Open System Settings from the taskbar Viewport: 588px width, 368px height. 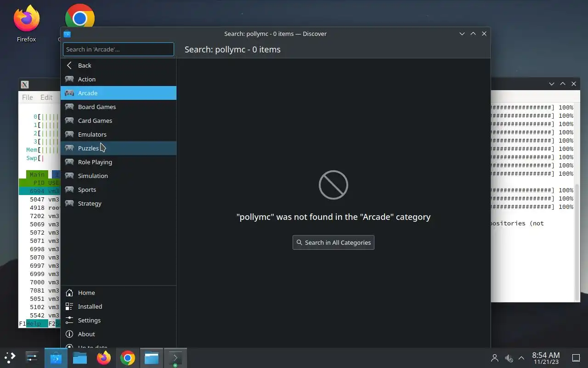click(32, 357)
